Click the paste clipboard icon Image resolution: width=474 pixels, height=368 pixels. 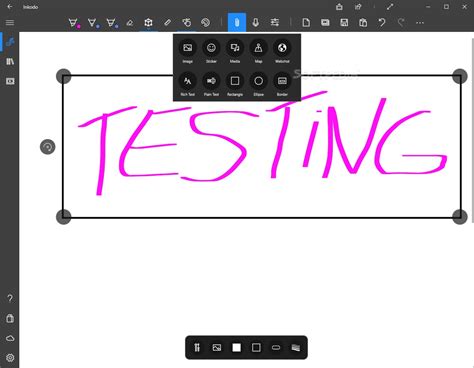point(363,23)
